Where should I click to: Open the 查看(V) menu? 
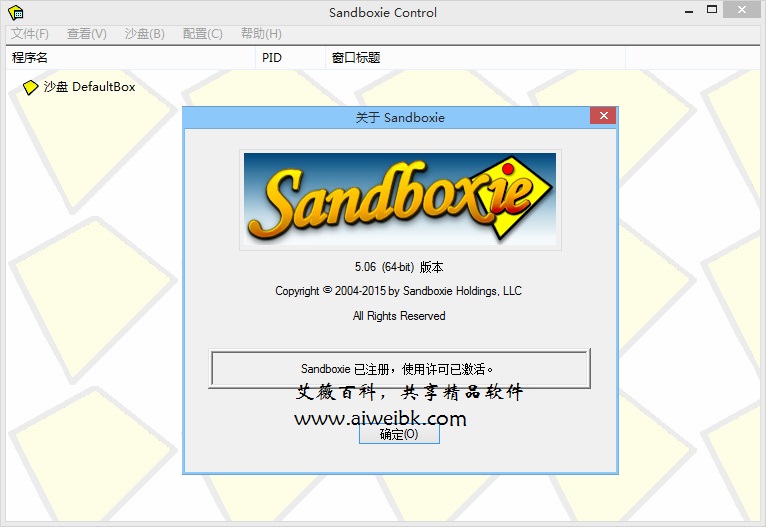pos(86,34)
